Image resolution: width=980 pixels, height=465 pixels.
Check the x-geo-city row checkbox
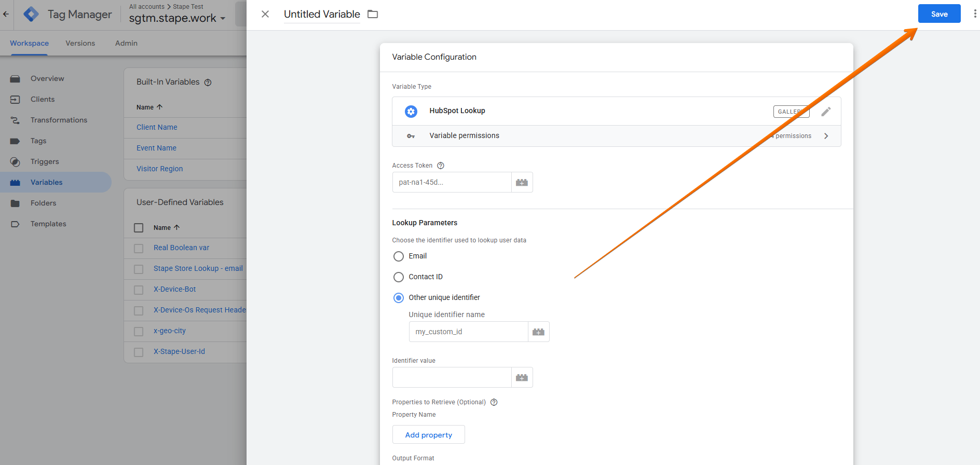point(139,332)
